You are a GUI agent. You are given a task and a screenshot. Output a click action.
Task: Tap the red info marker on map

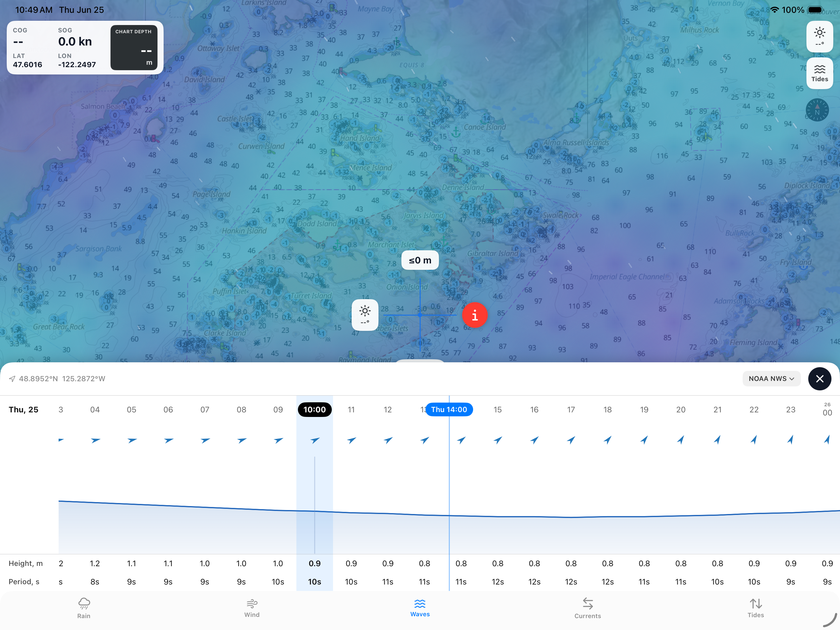tap(475, 315)
